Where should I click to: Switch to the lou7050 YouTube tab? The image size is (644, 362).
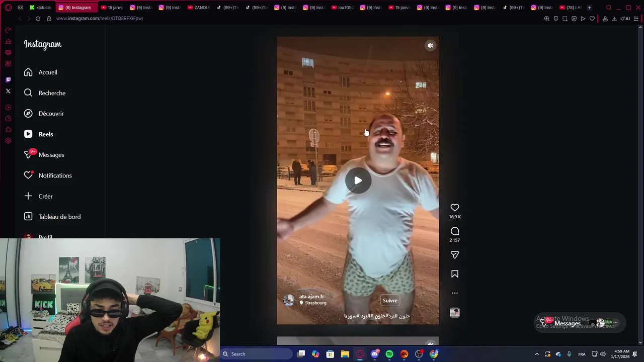click(343, 8)
